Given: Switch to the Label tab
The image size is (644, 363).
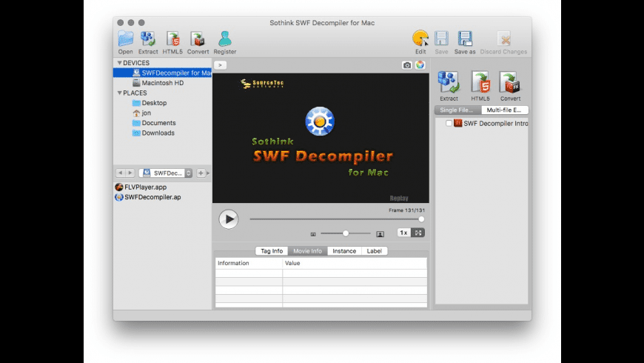Looking at the screenshot, I should [x=374, y=251].
